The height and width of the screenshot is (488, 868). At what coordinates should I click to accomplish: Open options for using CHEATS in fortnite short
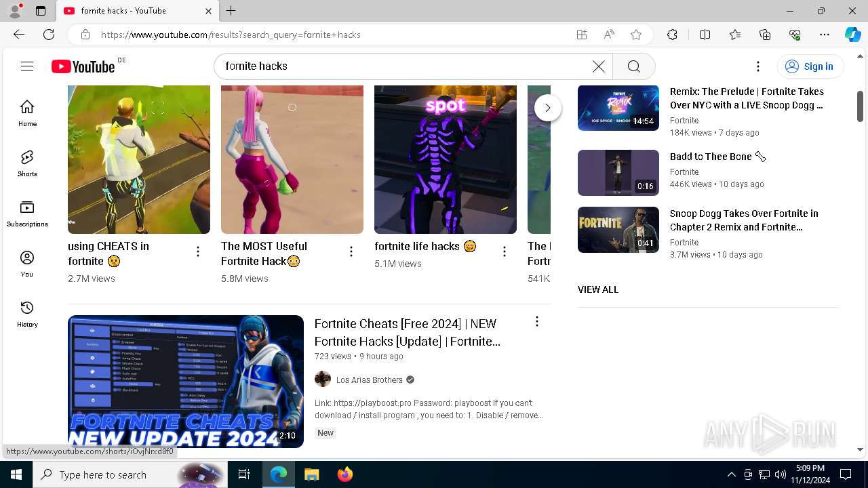(198, 252)
